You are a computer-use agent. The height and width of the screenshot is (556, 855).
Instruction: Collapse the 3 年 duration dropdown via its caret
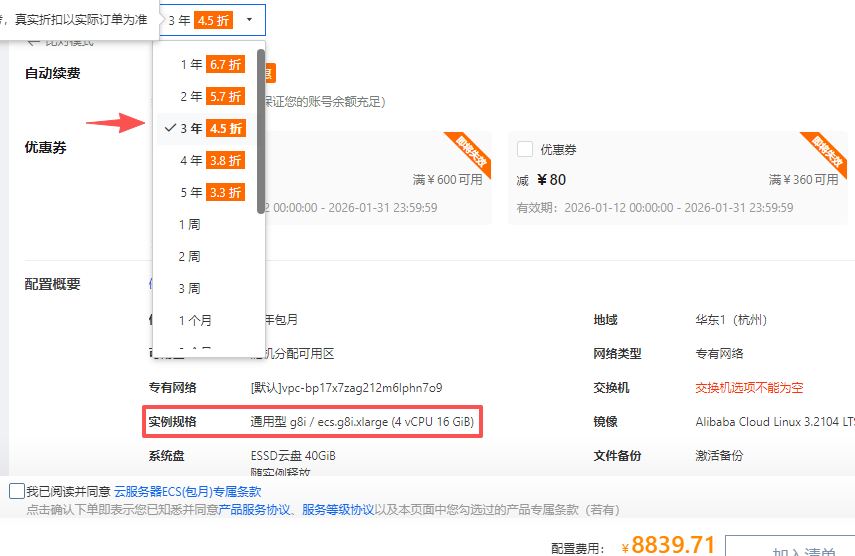248,20
